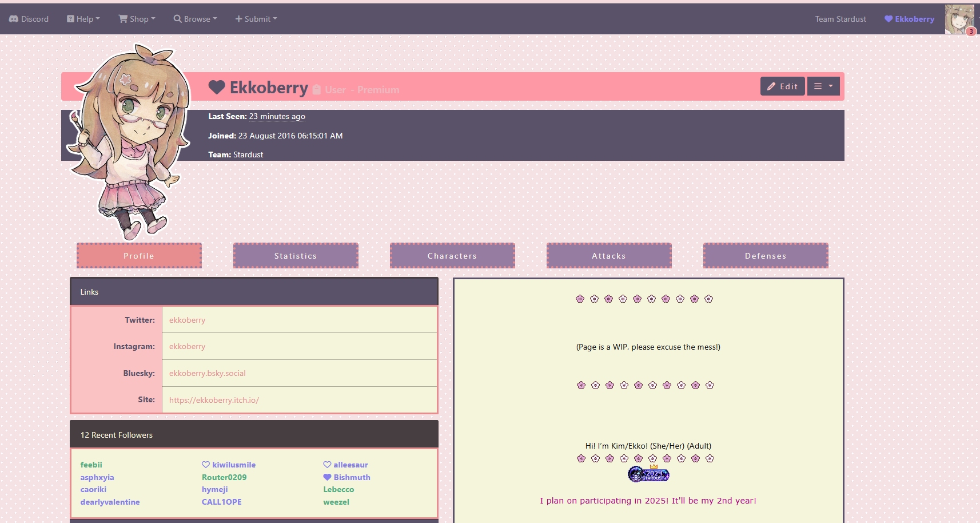Switch to the Statistics tab
This screenshot has height=523, width=980.
tap(296, 256)
